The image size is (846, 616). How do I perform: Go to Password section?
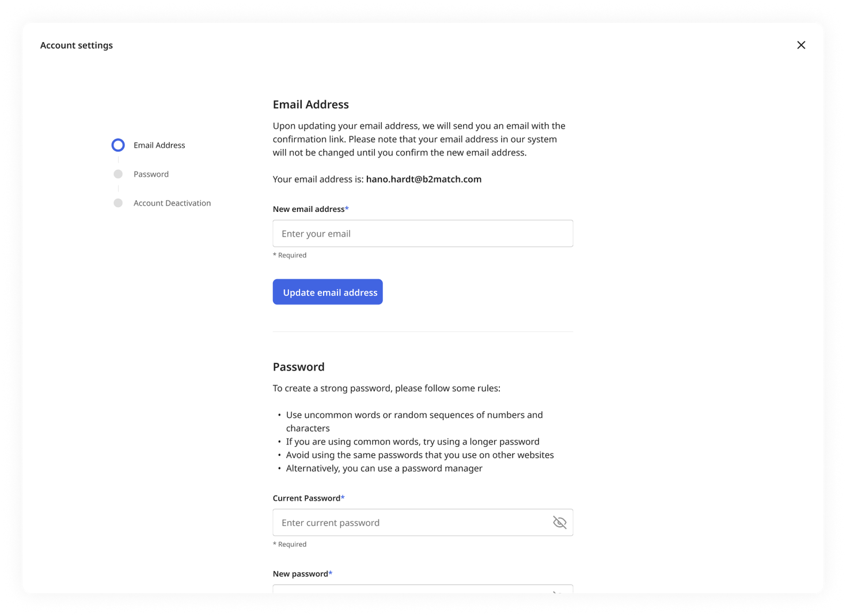pyautogui.click(x=151, y=174)
